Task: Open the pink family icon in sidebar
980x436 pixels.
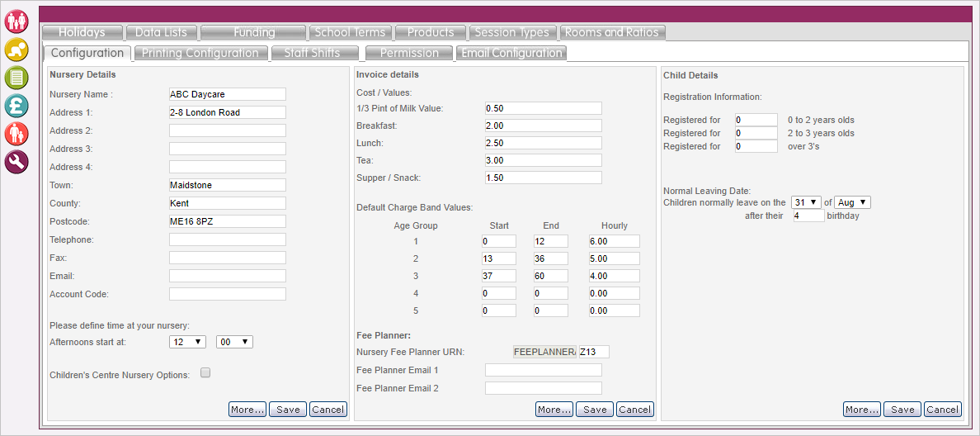Action: [16, 21]
